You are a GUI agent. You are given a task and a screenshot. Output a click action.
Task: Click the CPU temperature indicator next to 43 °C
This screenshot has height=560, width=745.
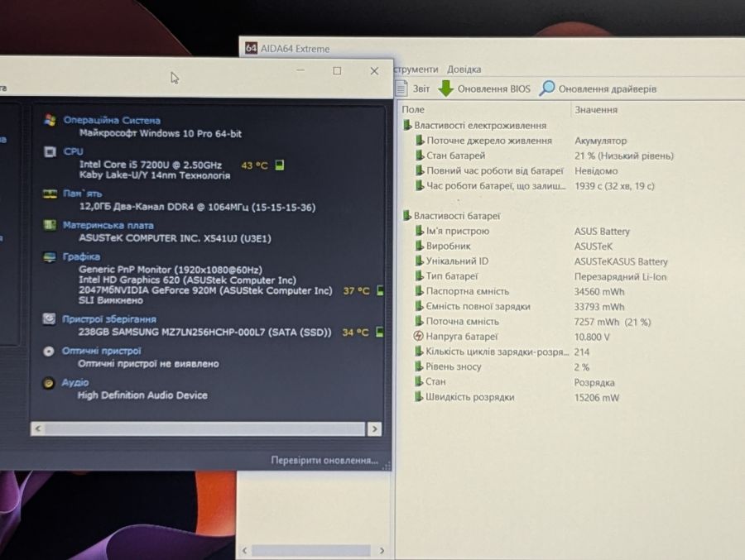click(x=280, y=165)
